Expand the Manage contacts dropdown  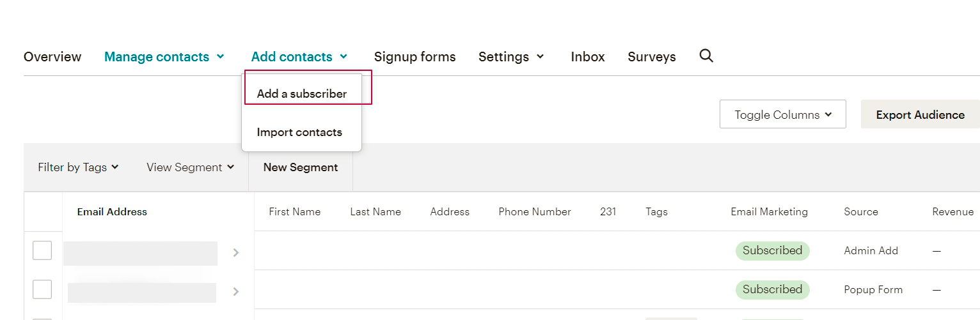(164, 57)
